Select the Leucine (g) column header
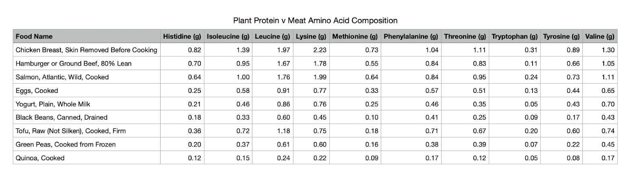Image resolution: width=644 pixels, height=182 pixels. tap(272, 36)
